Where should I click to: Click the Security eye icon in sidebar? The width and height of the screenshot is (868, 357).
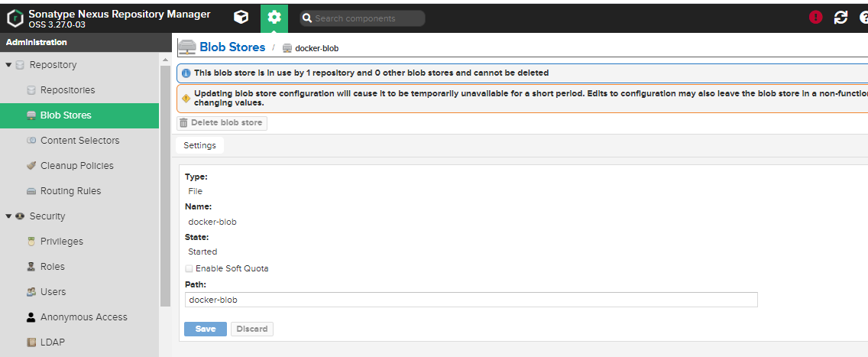point(20,216)
